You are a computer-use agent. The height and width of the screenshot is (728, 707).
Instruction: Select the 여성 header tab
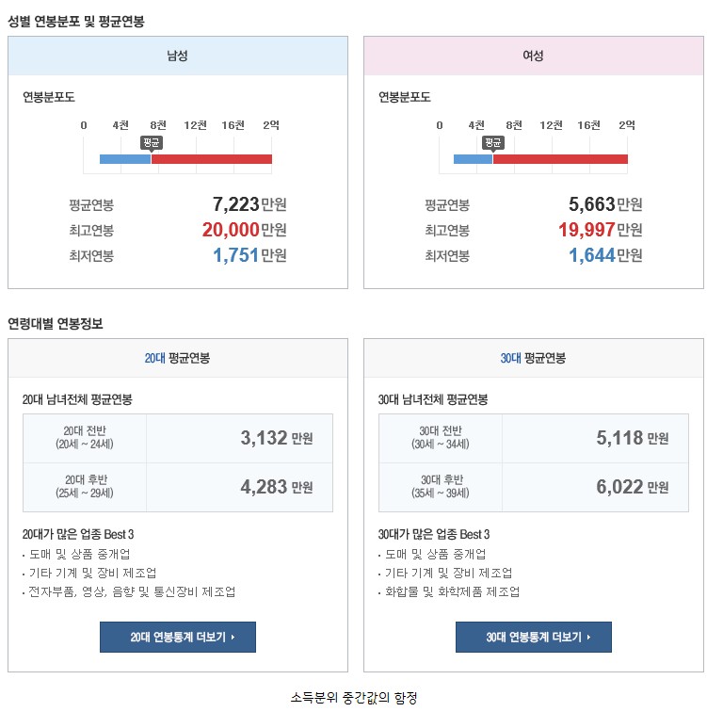pyautogui.click(x=534, y=56)
